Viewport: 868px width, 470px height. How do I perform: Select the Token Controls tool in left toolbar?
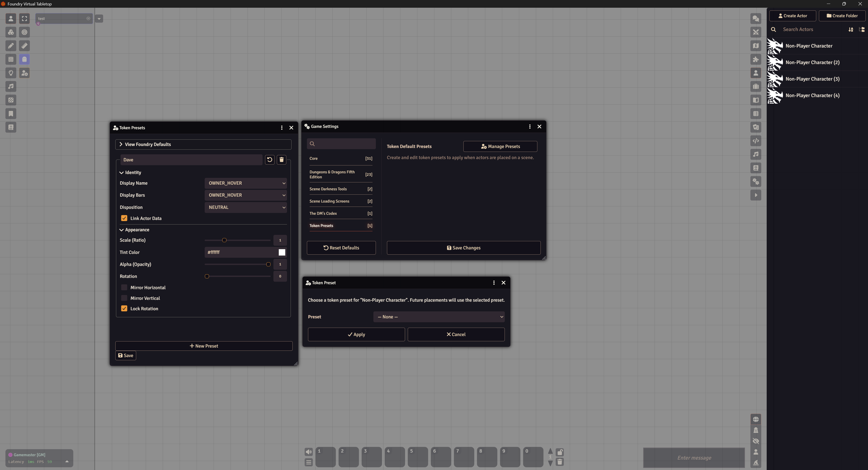(x=11, y=18)
